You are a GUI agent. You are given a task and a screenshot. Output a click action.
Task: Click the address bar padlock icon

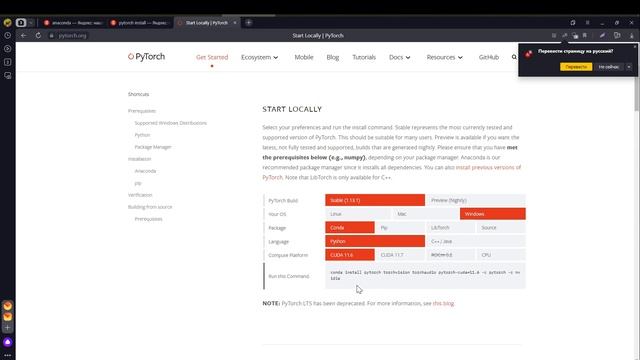coord(51,36)
